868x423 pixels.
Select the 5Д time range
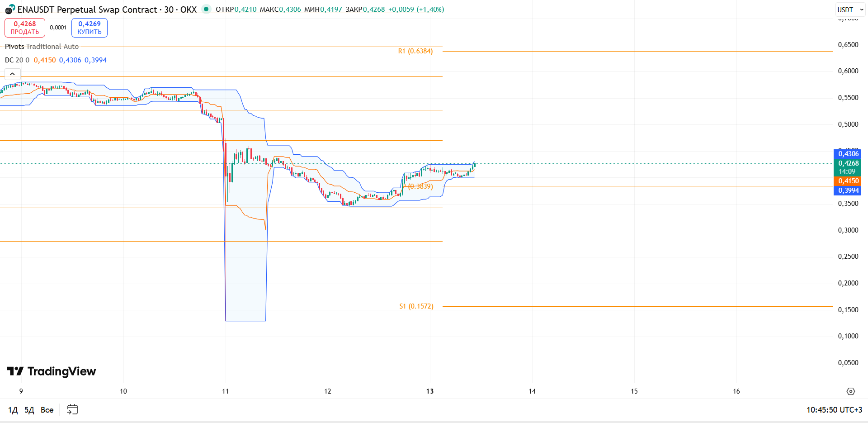pos(29,410)
